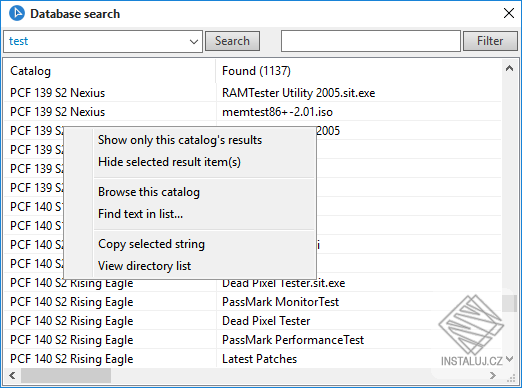Click 'PCF 140 S2 Rising Eagle' in PassMark MonitorTest row
Screen dimensions: 522x388
click(72, 302)
